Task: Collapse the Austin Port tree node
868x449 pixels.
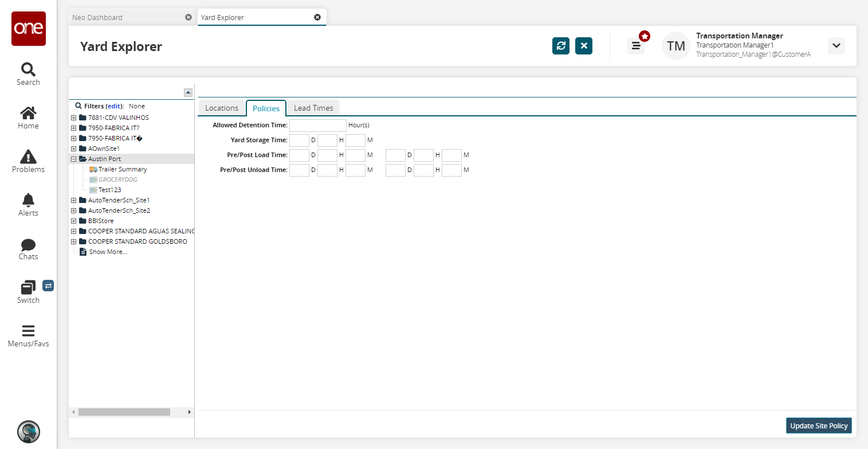Action: (x=73, y=159)
